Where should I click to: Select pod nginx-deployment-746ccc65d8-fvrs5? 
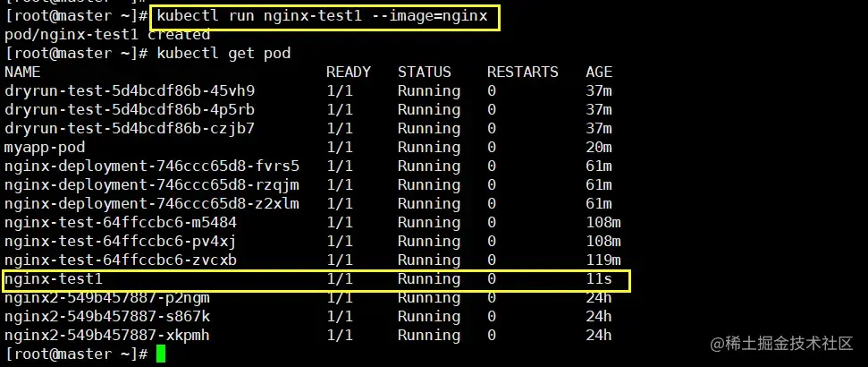point(152,166)
